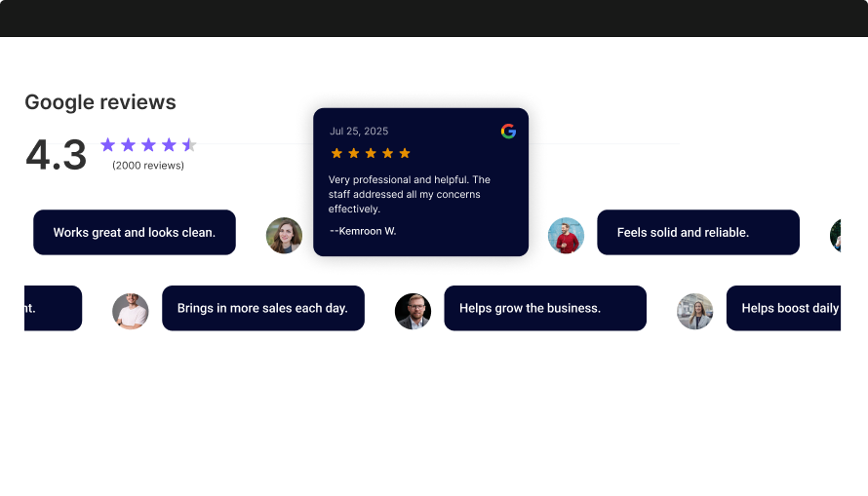Click the first orange star in review card
The image size is (868, 496).
[336, 153]
